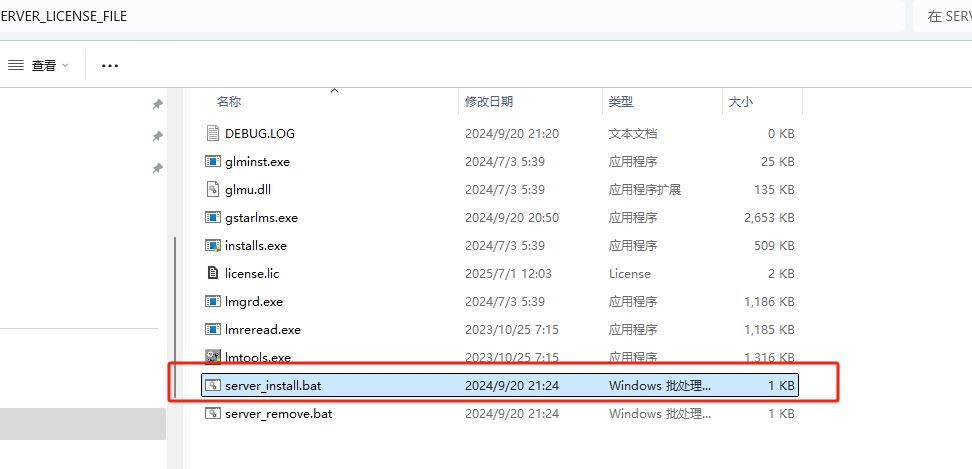Click the 25 KB size of glminst.exe
The width and height of the screenshot is (972, 469).
(777, 162)
